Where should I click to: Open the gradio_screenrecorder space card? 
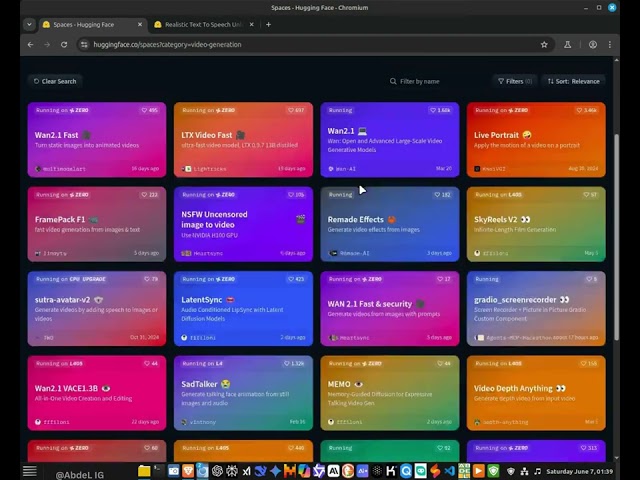[536, 309]
